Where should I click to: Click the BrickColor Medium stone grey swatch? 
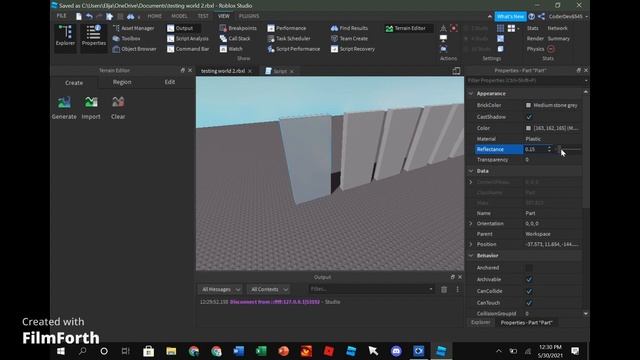click(x=528, y=105)
